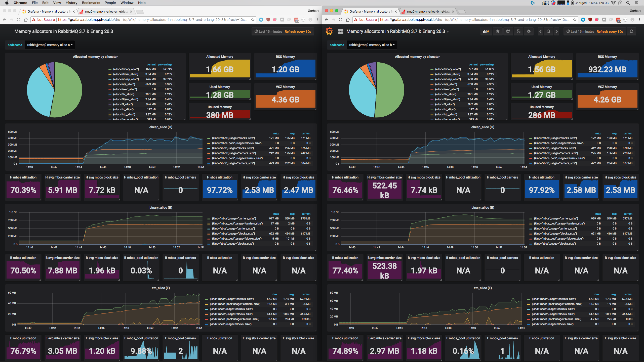Click uBlock shield extension in left window
The image size is (644, 362).
tap(268, 20)
